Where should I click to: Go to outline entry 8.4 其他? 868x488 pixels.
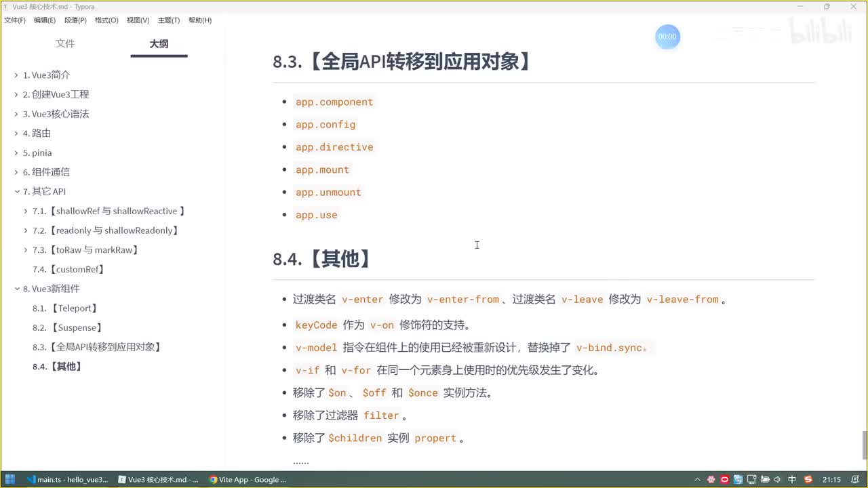pos(58,367)
